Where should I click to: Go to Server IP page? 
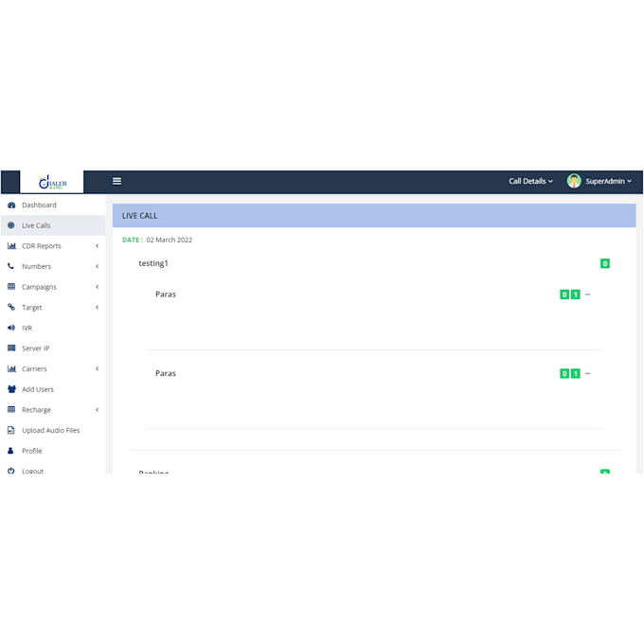point(53,349)
